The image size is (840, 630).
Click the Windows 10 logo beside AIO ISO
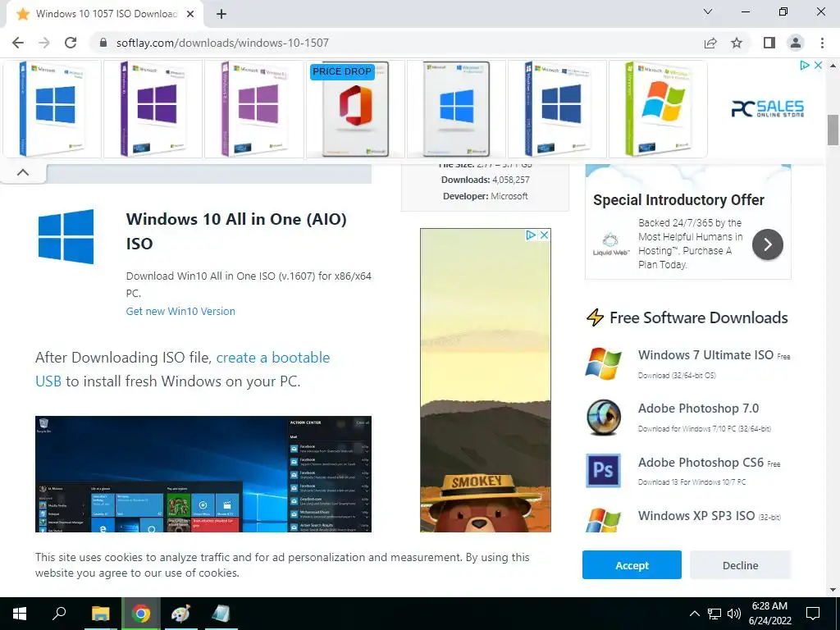(x=66, y=236)
